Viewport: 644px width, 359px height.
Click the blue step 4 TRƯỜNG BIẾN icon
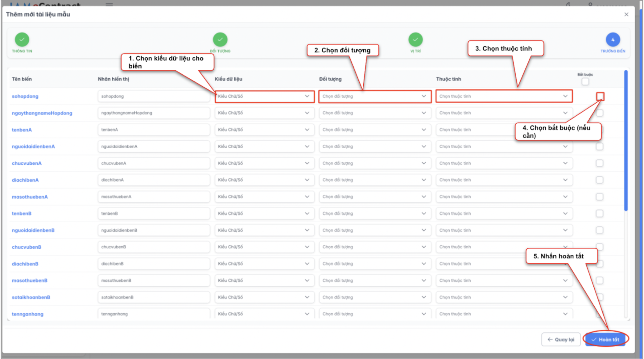613,39
